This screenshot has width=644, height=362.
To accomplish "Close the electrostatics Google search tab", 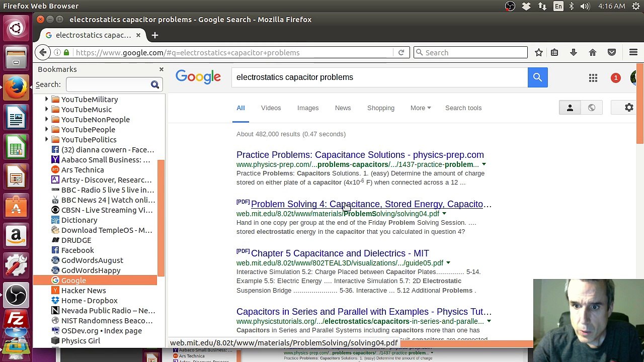I will (138, 35).
